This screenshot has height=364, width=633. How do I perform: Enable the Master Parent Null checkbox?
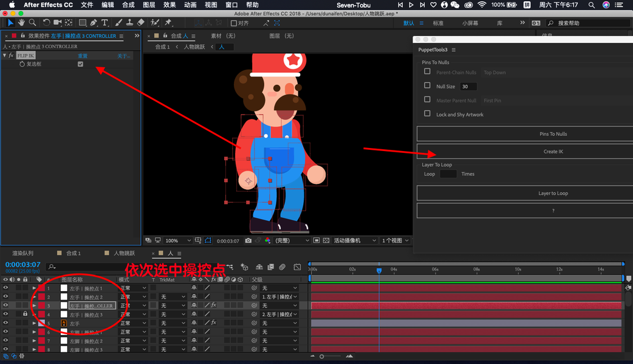(x=427, y=99)
